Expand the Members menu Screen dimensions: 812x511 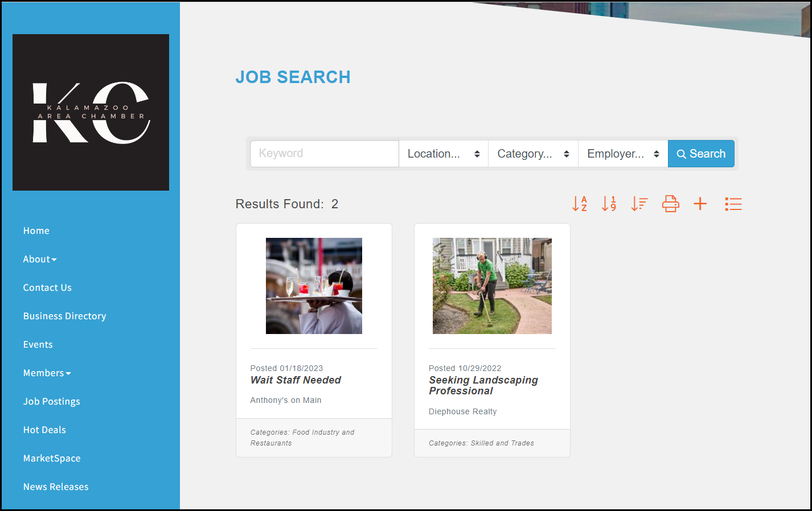(x=47, y=373)
